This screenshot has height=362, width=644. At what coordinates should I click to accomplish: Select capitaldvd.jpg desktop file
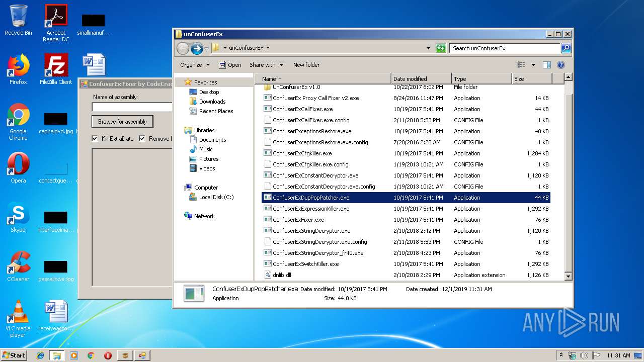pos(56,122)
